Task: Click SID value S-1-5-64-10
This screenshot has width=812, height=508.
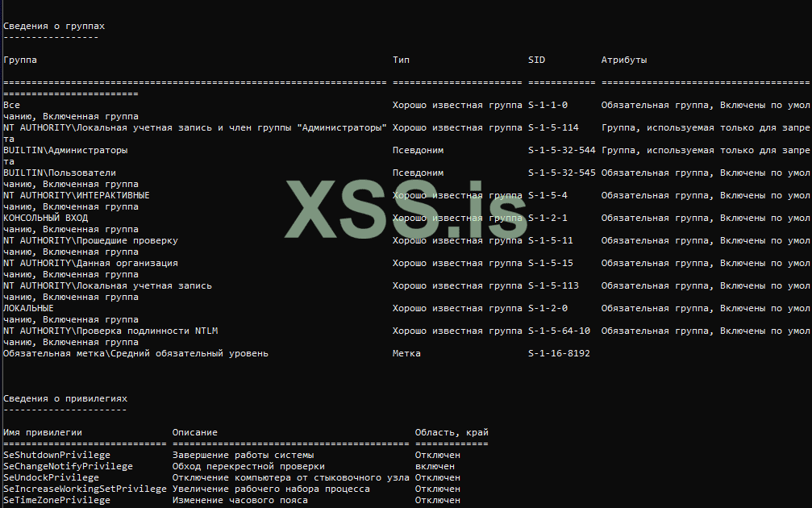Action: pos(560,331)
